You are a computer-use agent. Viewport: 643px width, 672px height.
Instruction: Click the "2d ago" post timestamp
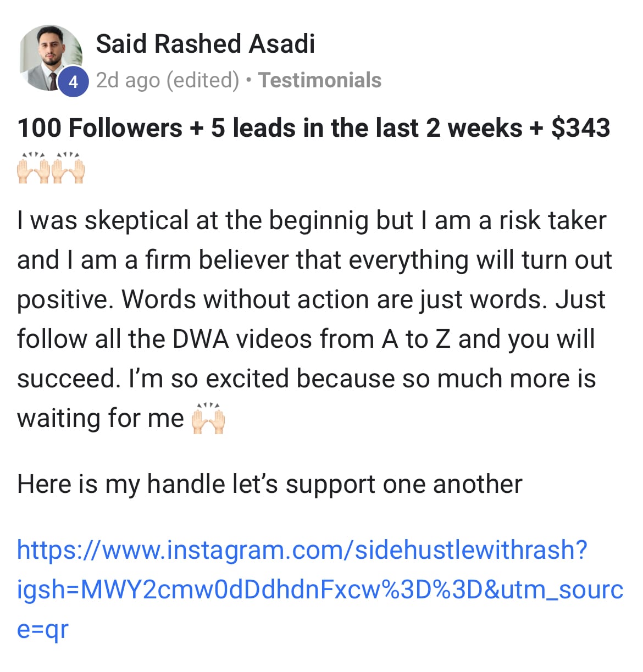click(x=128, y=80)
